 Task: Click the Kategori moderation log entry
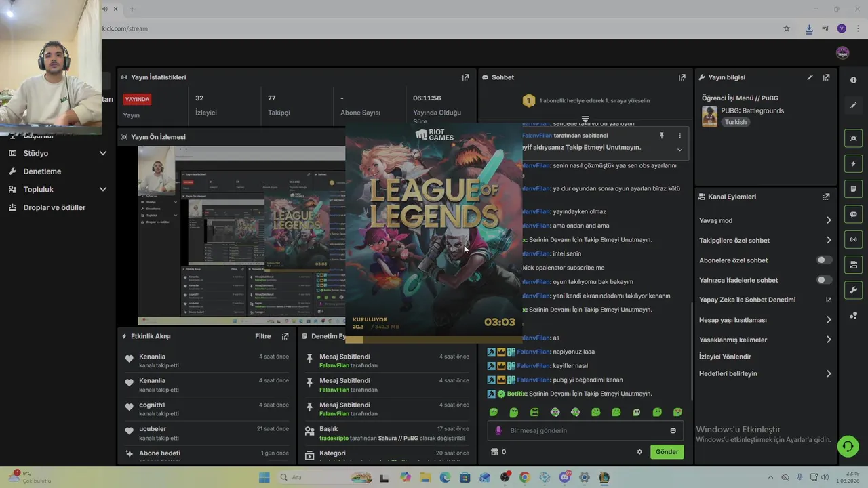387,455
